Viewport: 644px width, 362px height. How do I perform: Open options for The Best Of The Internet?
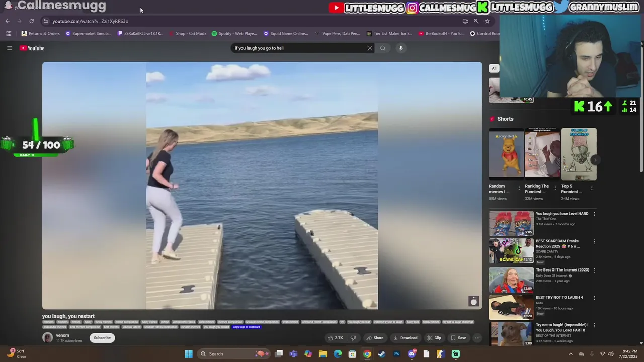click(594, 270)
